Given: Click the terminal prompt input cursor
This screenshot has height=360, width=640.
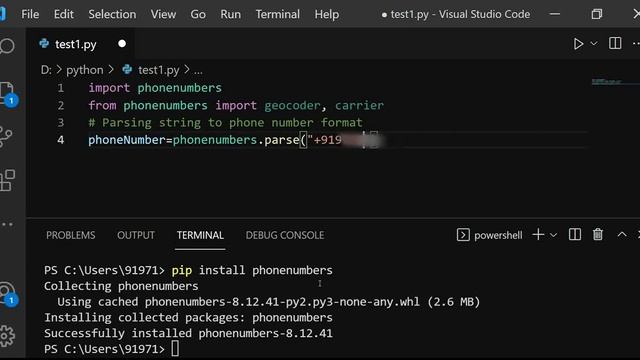Looking at the screenshot, I should click(175, 349).
